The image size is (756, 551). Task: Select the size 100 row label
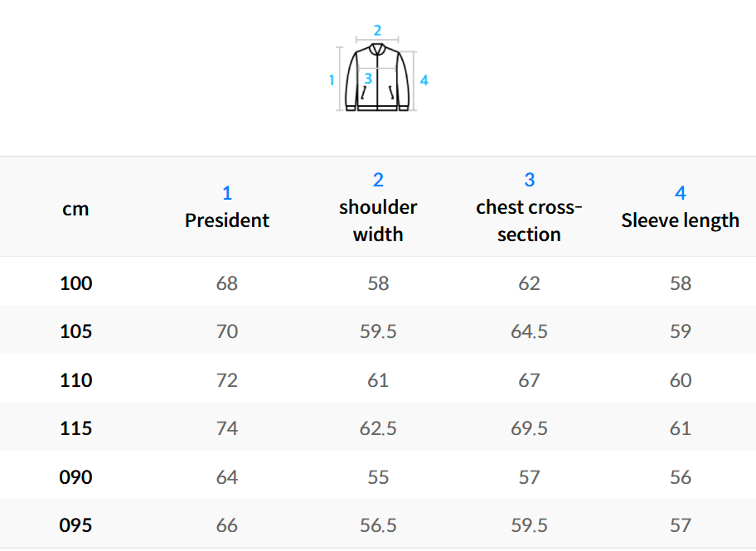point(75,283)
